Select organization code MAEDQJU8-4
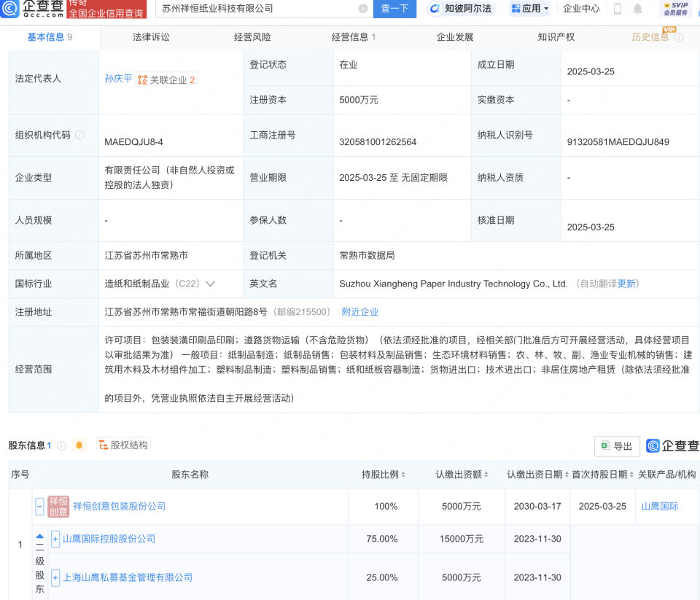The width and height of the screenshot is (700, 600). click(x=133, y=142)
